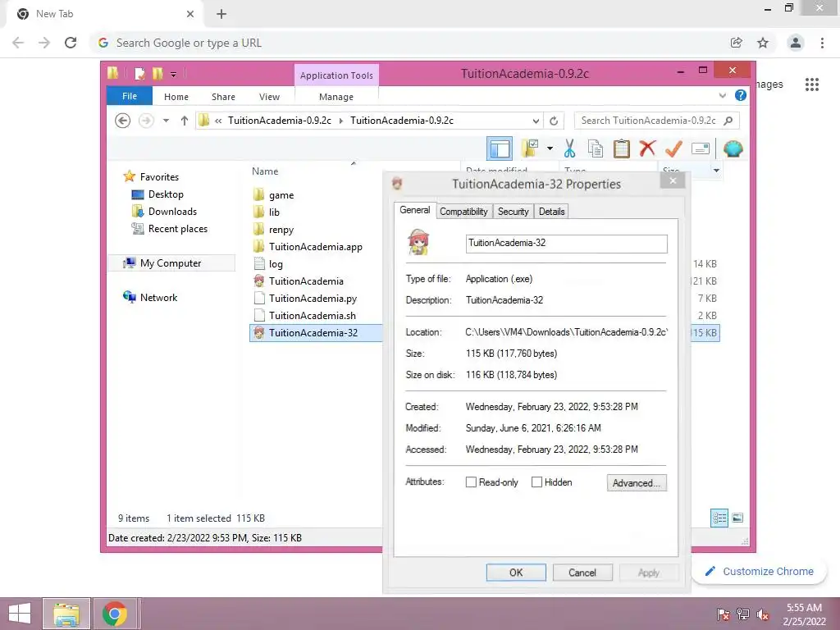The height and width of the screenshot is (630, 840).
Task: Enable the Read-only attribute checkbox
Action: coord(471,482)
